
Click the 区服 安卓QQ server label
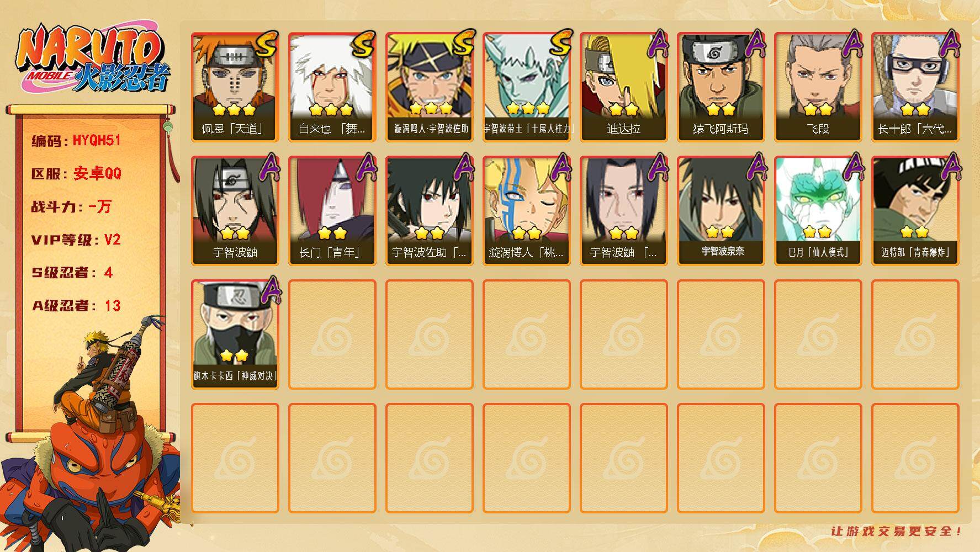76,173
